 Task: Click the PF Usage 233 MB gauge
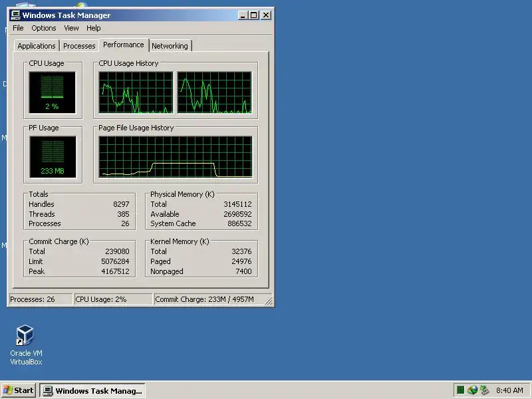pos(53,157)
